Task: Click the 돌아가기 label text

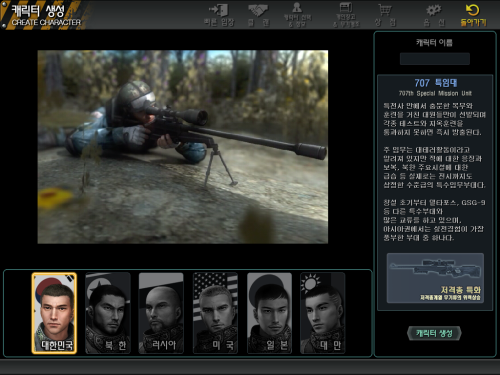Action: 473,22
